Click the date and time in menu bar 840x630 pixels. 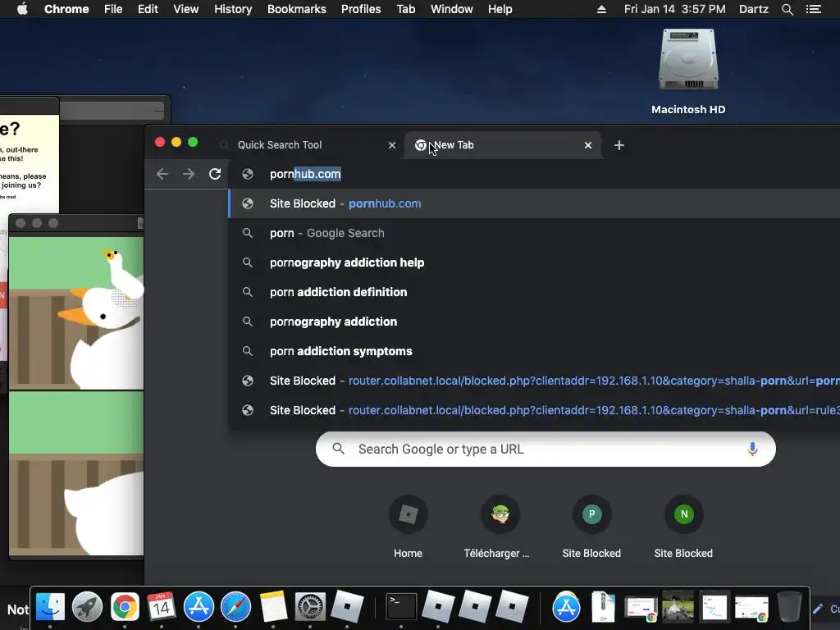pos(674,9)
